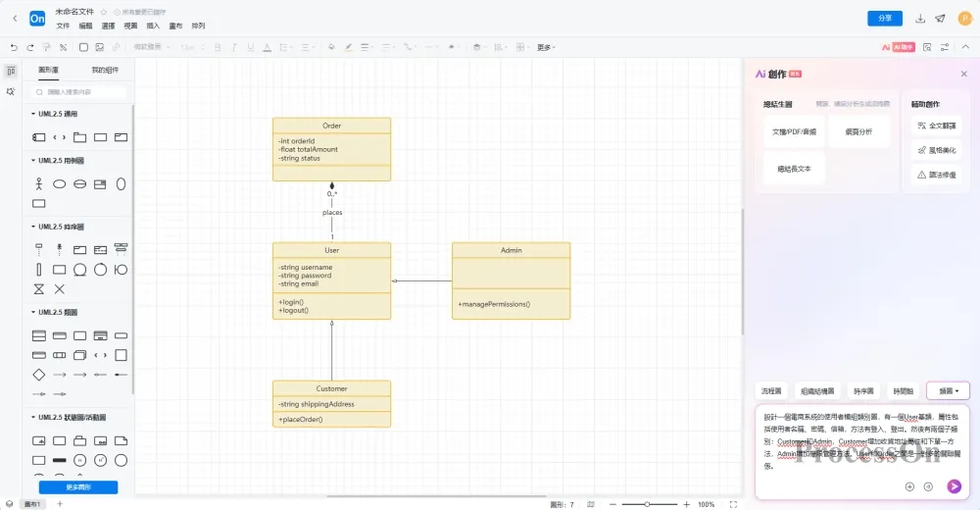Click the undo arrow in the toolbar
The height and width of the screenshot is (510, 980).
tap(14, 47)
